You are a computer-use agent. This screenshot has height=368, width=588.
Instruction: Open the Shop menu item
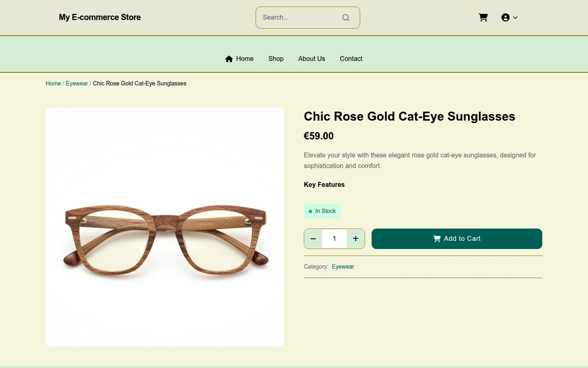[x=276, y=58]
